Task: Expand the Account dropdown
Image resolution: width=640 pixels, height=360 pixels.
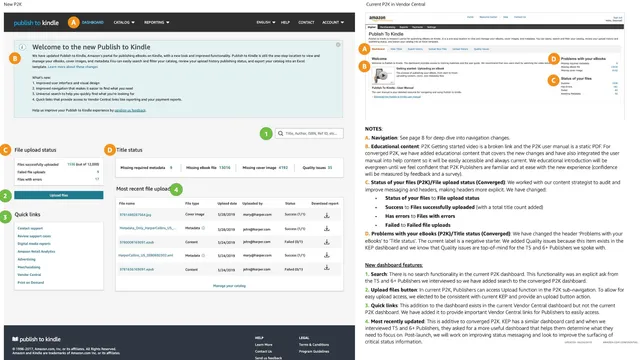Action: pyautogui.click(x=333, y=22)
